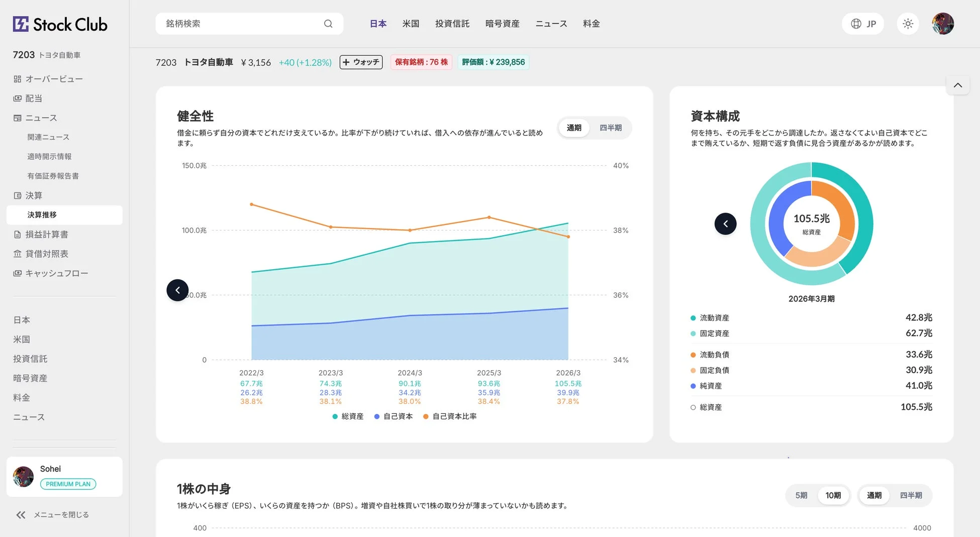Open 暗号資産 in top navigation

502,24
